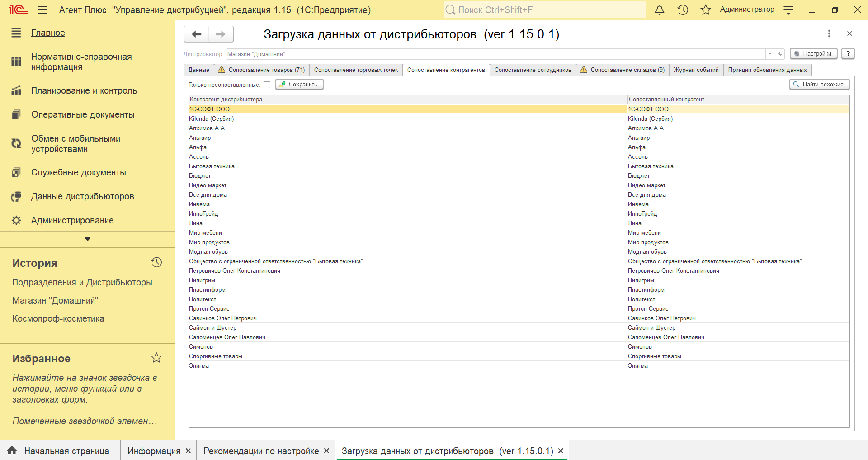This screenshot has height=460, width=868.
Task: Click the Сопоставленный контрагент column header
Action: [x=738, y=99]
